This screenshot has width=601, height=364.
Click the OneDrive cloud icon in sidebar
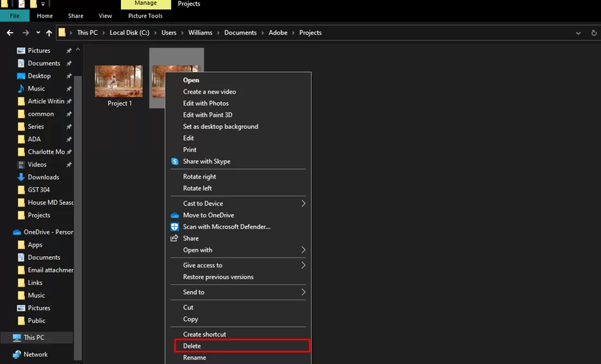point(17,232)
